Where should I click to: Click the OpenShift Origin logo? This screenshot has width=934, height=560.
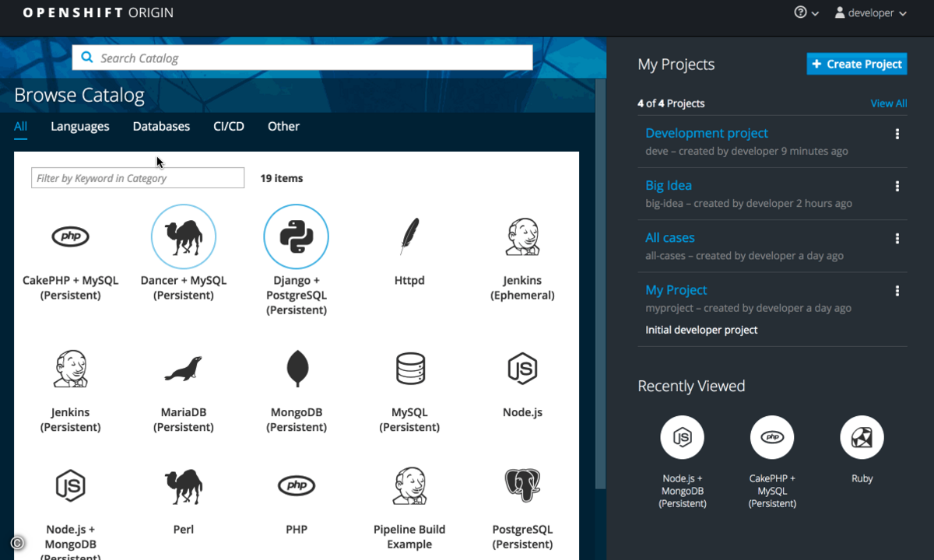(98, 12)
